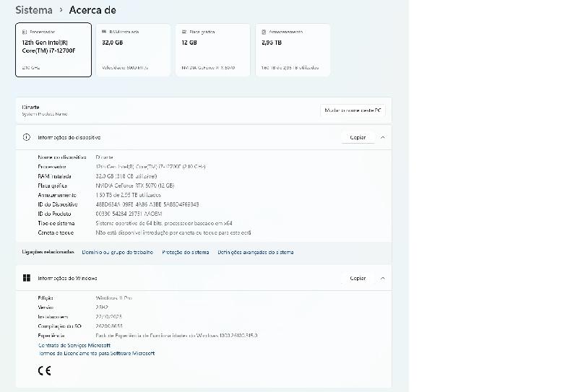
Task: Select the Tipo de sistema value
Action: pos(164,223)
